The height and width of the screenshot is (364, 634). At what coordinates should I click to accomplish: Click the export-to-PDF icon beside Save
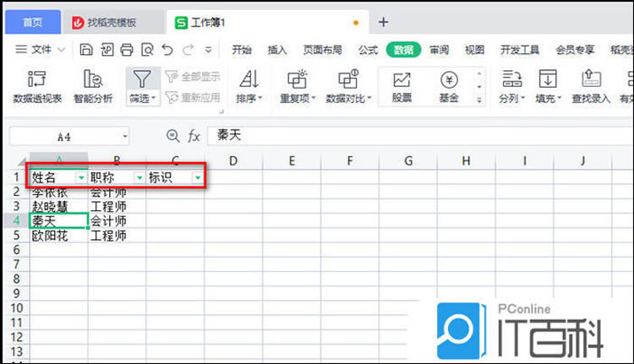[107, 50]
